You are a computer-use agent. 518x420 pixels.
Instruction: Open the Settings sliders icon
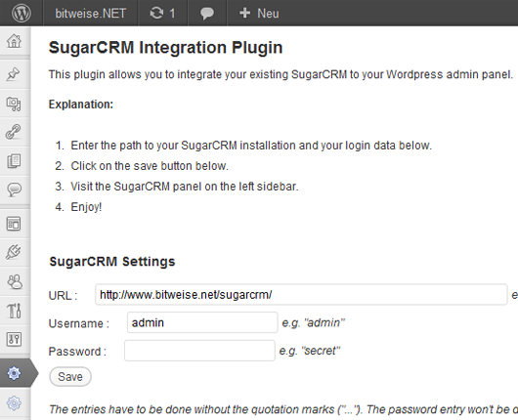(x=14, y=339)
